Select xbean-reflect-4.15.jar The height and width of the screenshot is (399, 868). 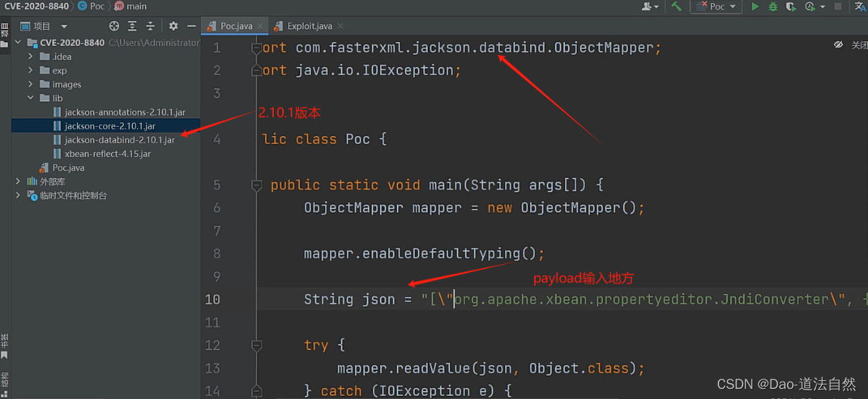click(108, 154)
